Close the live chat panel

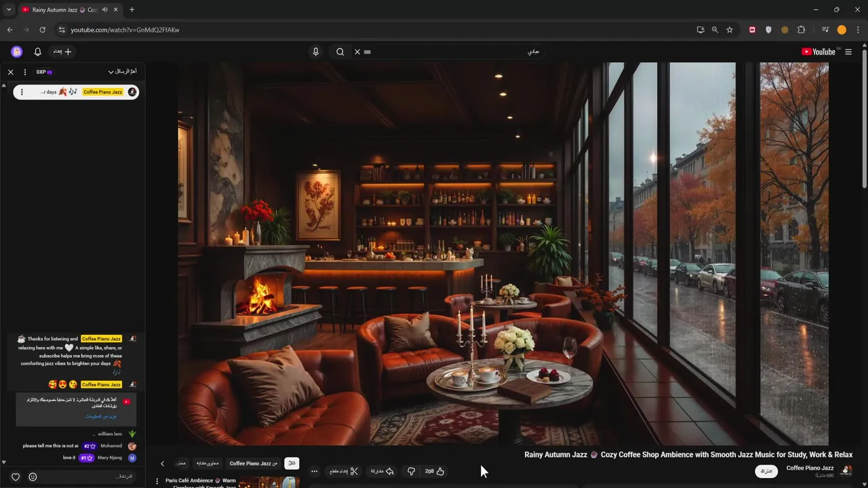pyautogui.click(x=10, y=72)
